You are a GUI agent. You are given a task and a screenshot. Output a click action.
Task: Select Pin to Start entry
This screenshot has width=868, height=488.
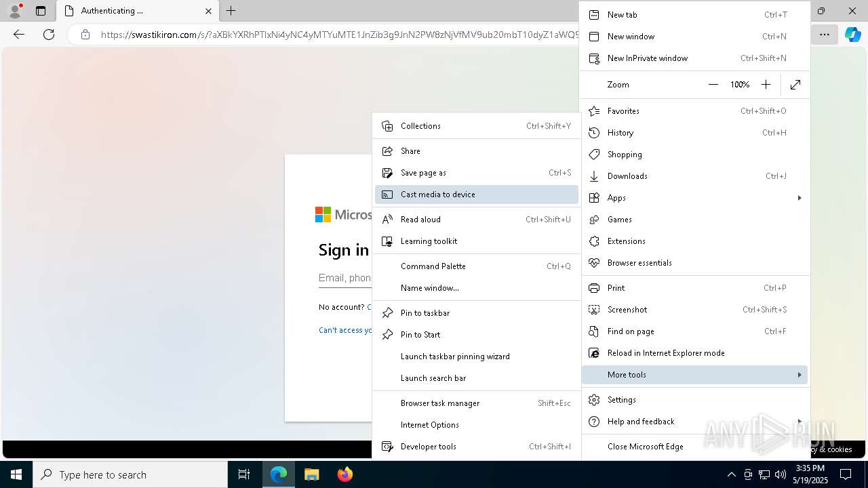[x=477, y=335]
